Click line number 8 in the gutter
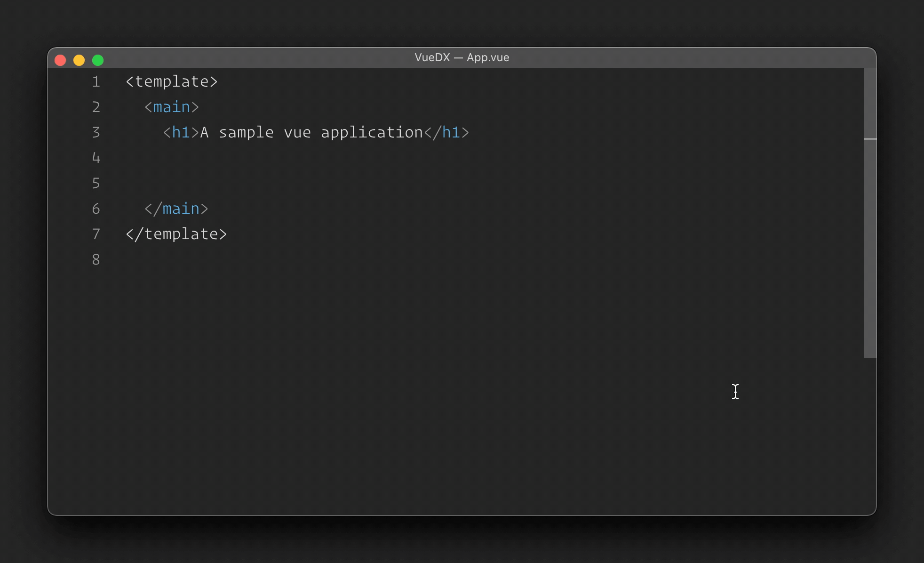Image resolution: width=924 pixels, height=563 pixels. (x=96, y=260)
